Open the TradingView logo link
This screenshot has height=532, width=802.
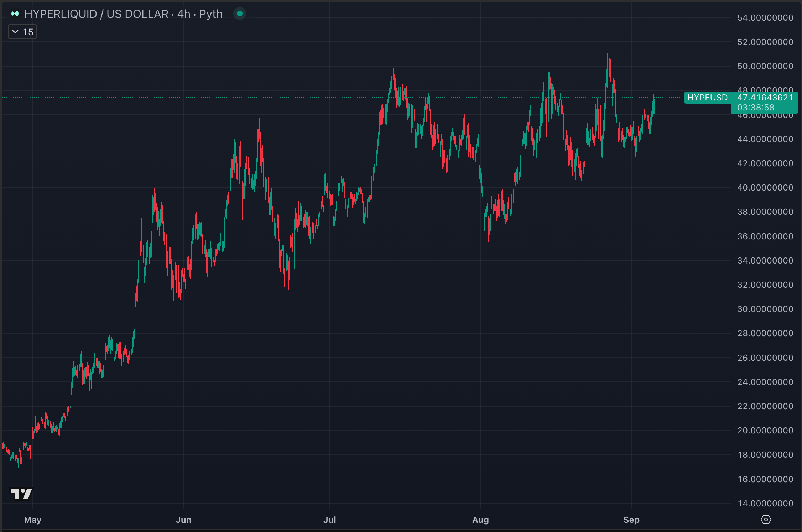[21, 494]
